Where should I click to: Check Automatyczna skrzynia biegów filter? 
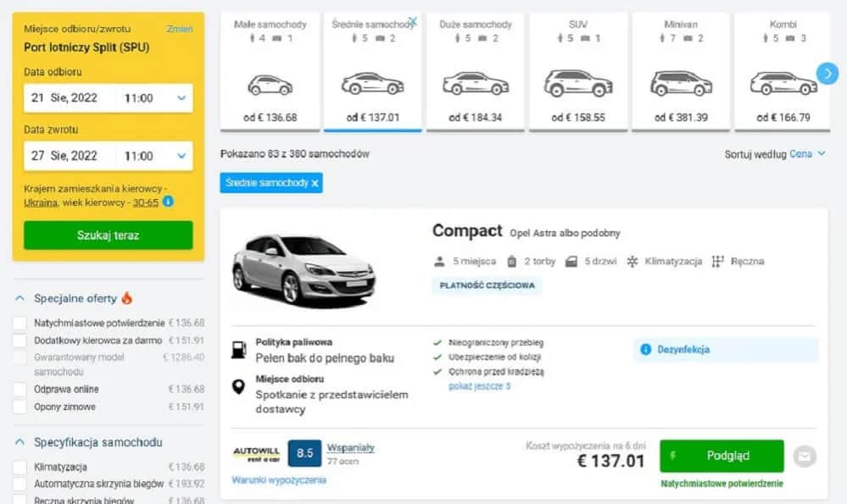[x=21, y=484]
